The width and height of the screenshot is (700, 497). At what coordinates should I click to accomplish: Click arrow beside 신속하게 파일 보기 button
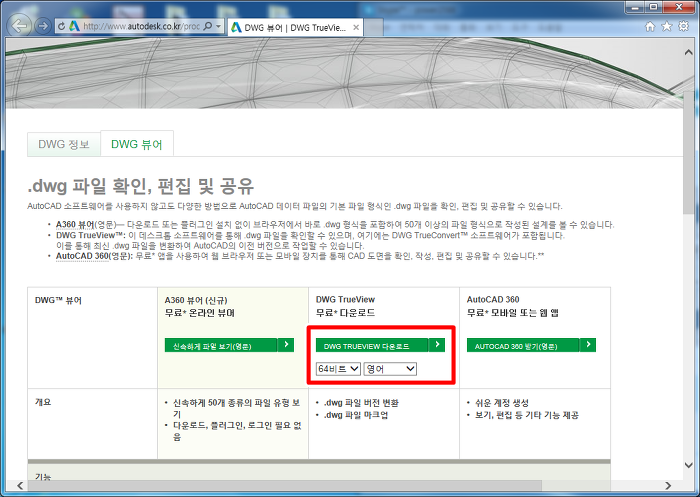(286, 345)
